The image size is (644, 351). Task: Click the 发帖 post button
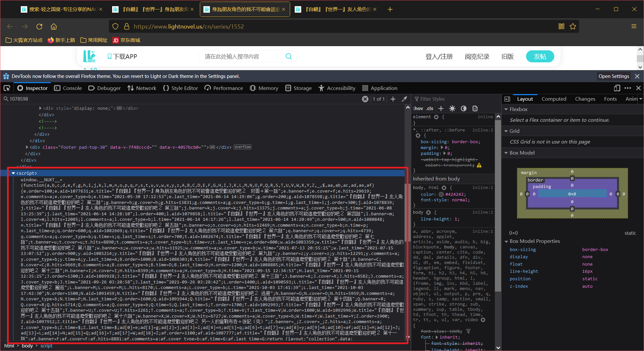540,56
